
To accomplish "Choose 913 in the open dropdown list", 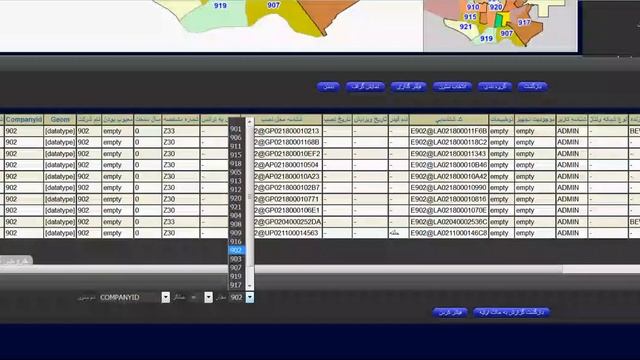I will pyautogui.click(x=236, y=181).
